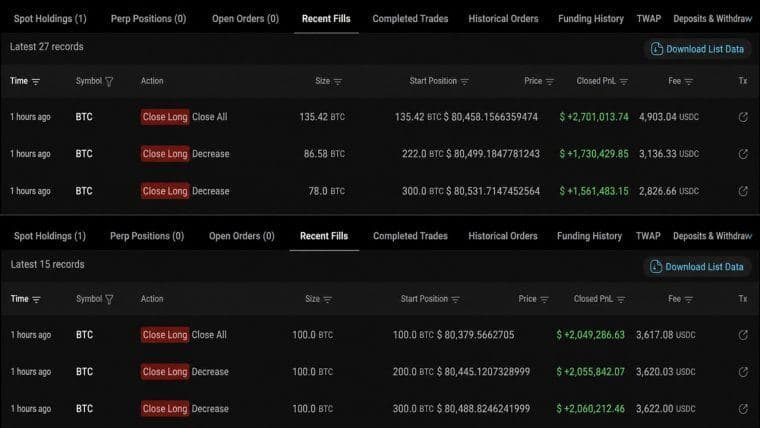Open Tx link for the +2,055,842.07 fill
The image size is (760, 428).
click(743, 372)
